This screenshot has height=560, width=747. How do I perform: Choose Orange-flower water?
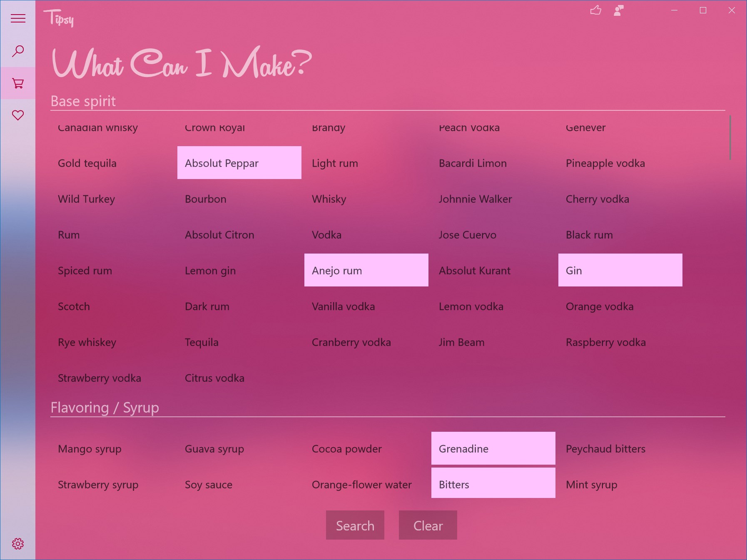[366, 483]
